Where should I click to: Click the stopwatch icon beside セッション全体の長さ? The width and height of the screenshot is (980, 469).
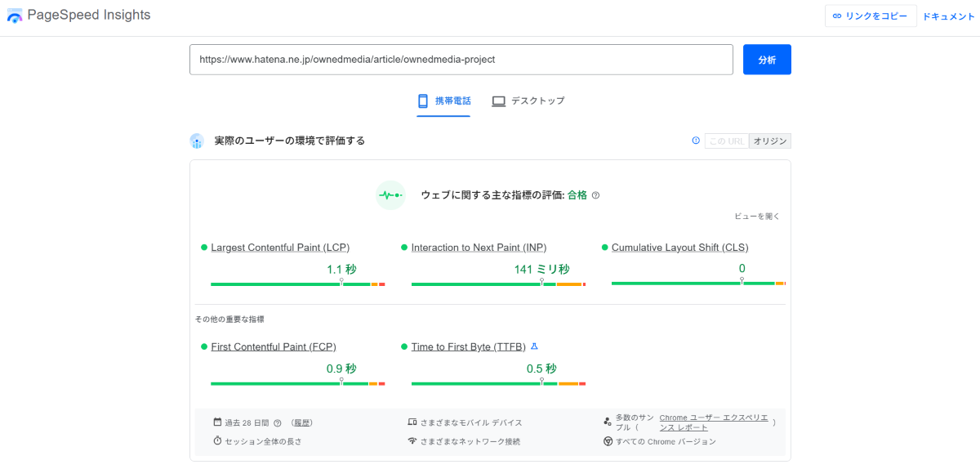[x=217, y=441]
